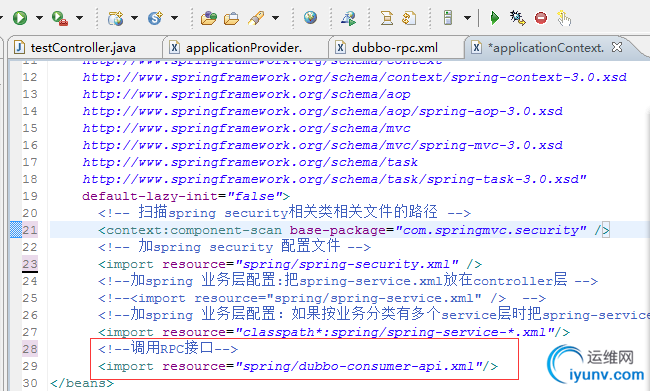650x391 pixels.
Task: Open the Run dropdown arrow
Action: tap(39, 18)
